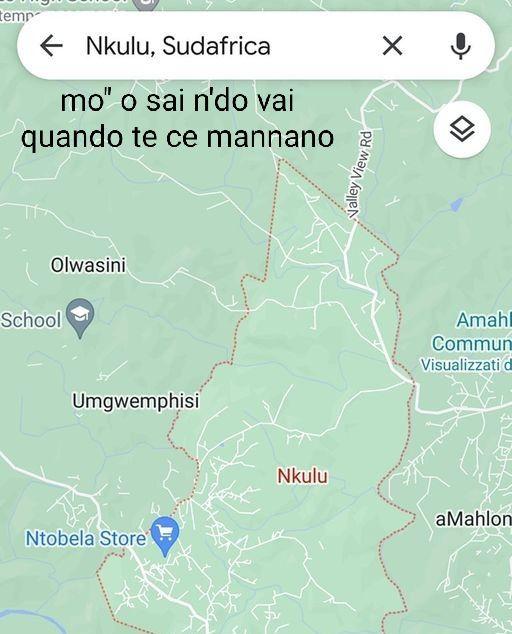The width and height of the screenshot is (512, 634).
Task: Tap the Olwasini place label
Action: click(x=88, y=265)
